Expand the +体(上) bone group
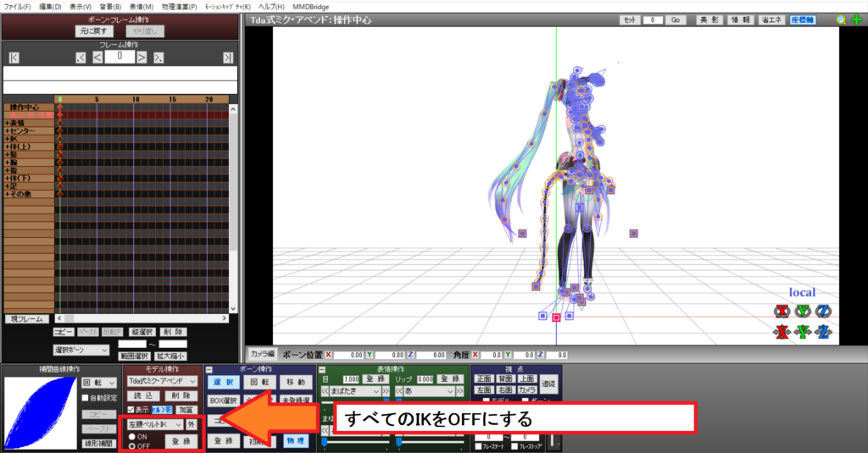The width and height of the screenshot is (868, 453). (x=18, y=146)
